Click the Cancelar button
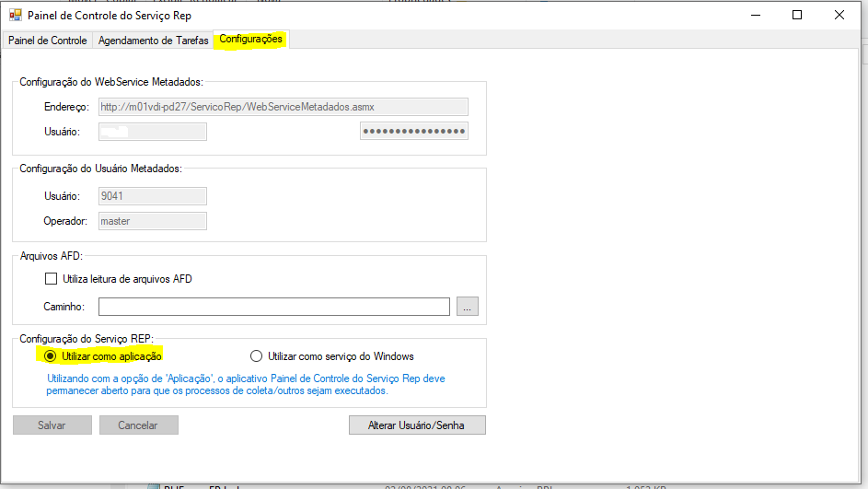 click(x=138, y=425)
